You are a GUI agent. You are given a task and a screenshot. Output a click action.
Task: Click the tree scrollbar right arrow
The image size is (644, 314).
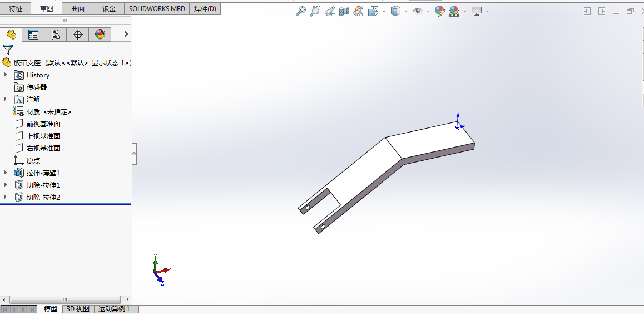coord(127,300)
